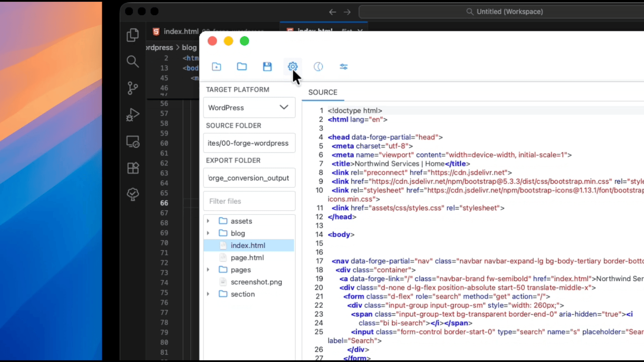
Task: Expand the assets folder
Action: click(x=208, y=221)
